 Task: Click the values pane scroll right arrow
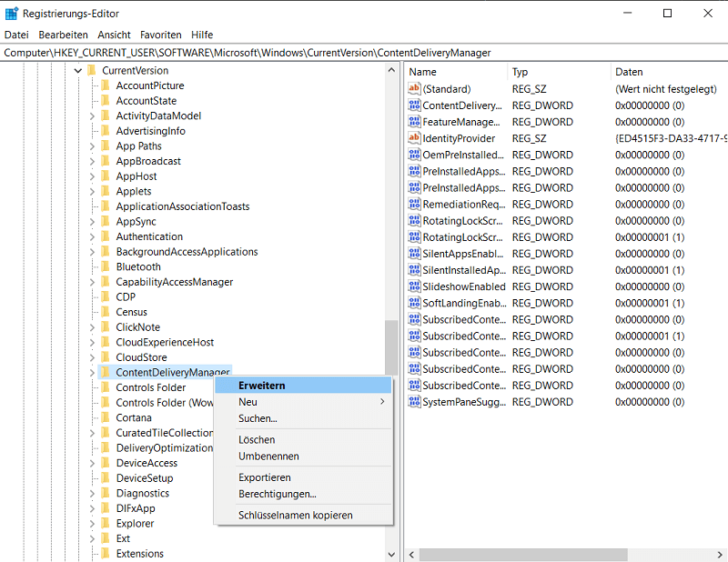point(720,555)
